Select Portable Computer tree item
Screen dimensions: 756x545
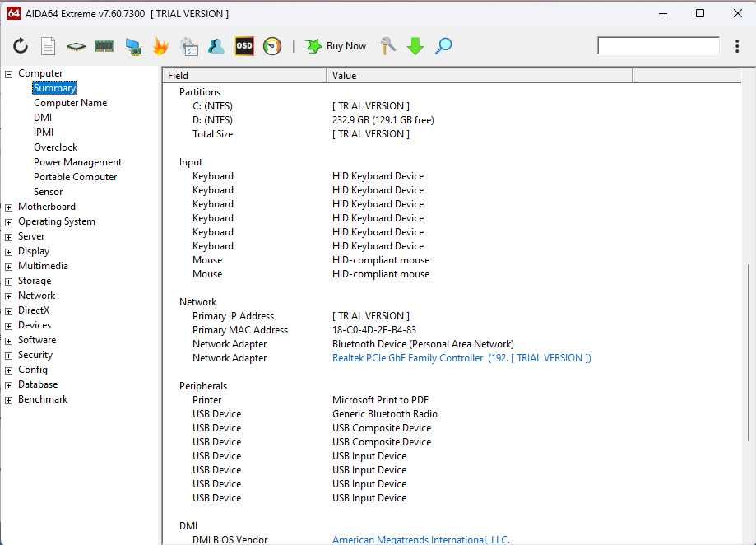click(x=75, y=177)
